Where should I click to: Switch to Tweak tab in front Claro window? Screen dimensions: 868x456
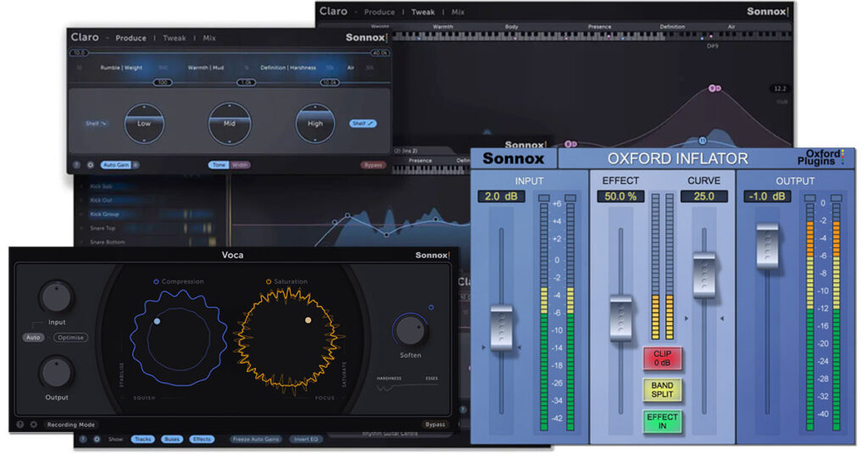tap(175, 38)
